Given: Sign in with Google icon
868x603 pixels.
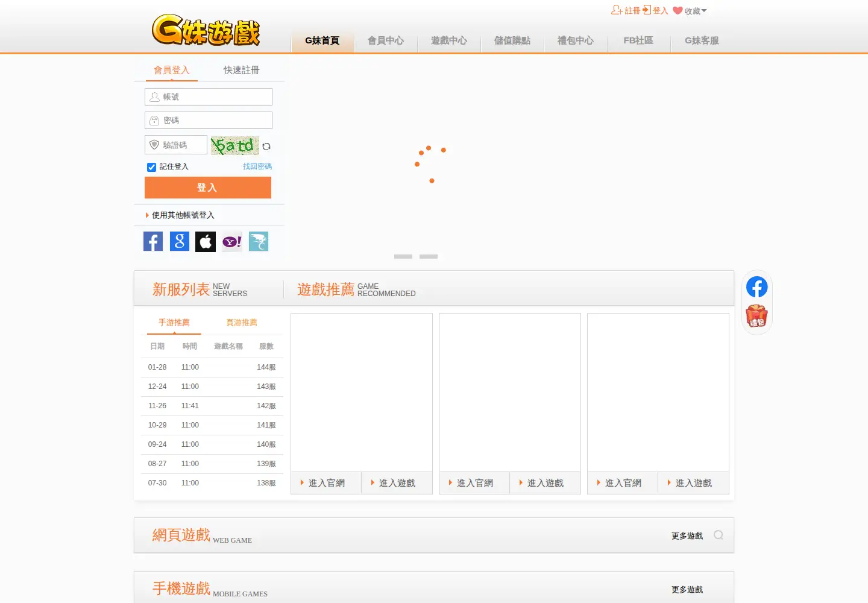Looking at the screenshot, I should [180, 241].
